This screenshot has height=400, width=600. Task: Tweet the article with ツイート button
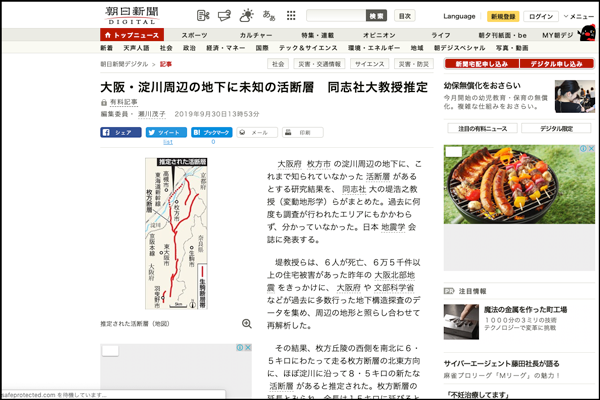point(166,132)
